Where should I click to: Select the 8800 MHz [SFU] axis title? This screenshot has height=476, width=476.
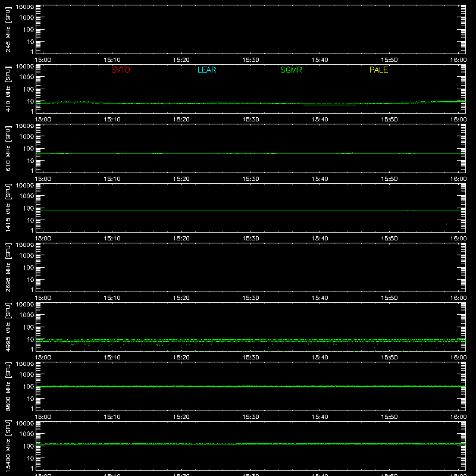8,386
